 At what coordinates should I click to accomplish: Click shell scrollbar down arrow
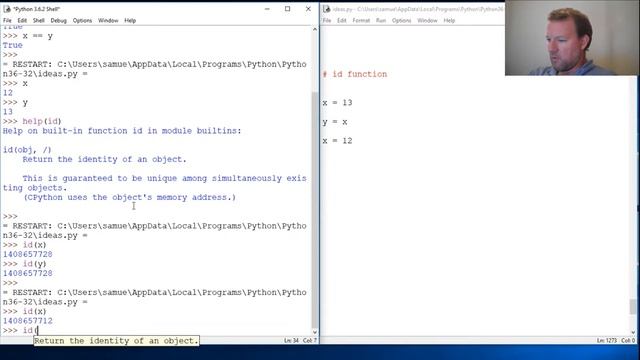(x=315, y=332)
